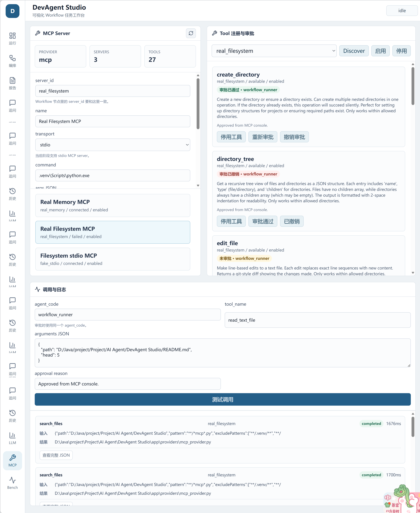Screen dimensions: 420x513
Task: Click the TOOLS 27 stat card
Action: (170, 56)
